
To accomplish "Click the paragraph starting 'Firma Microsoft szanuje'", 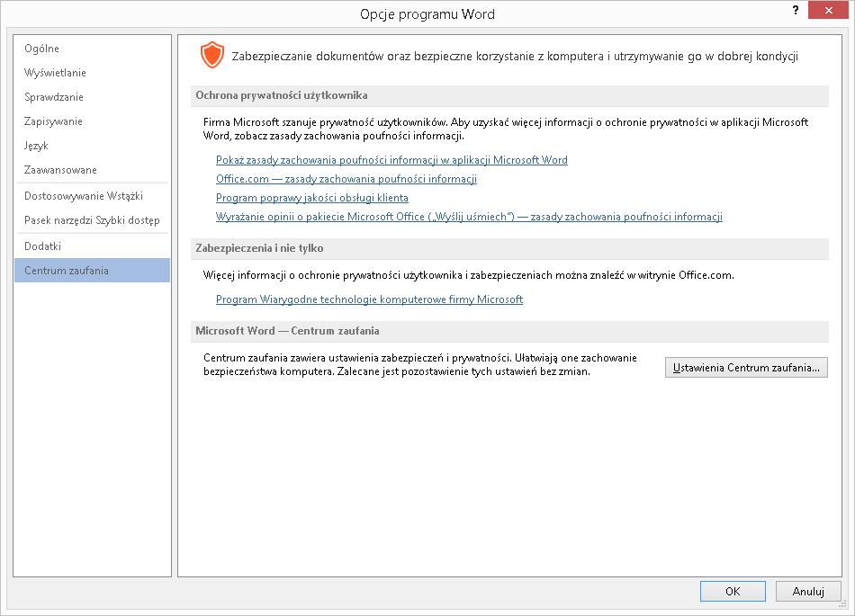I will [x=506, y=129].
